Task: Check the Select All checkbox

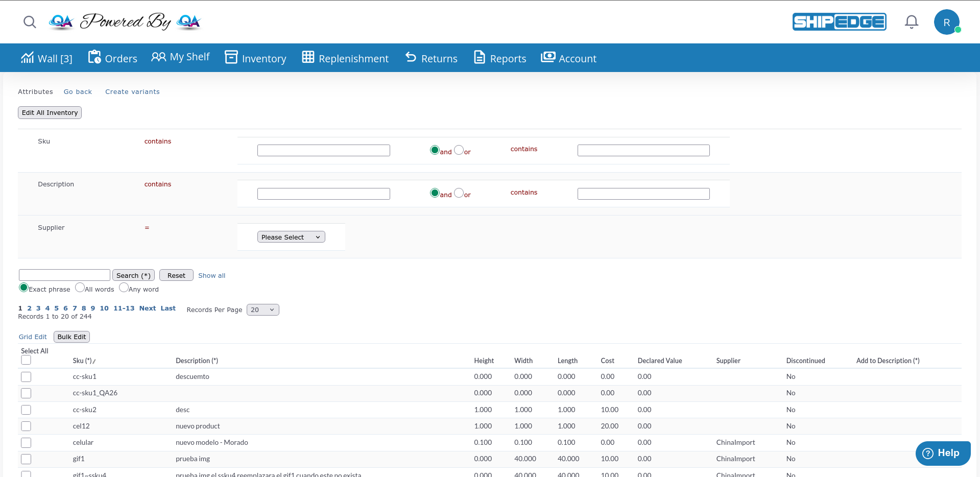Action: click(x=26, y=360)
